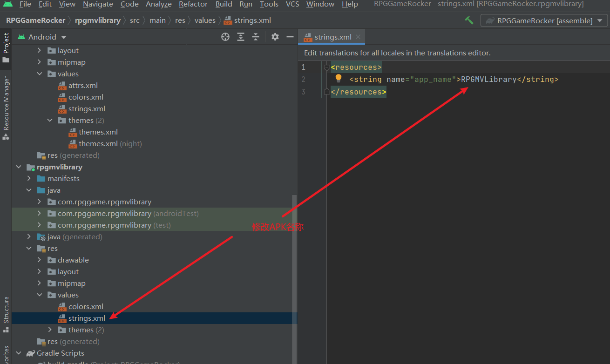The image size is (610, 364).
Task: Expand the drawable folder
Action: (39, 260)
